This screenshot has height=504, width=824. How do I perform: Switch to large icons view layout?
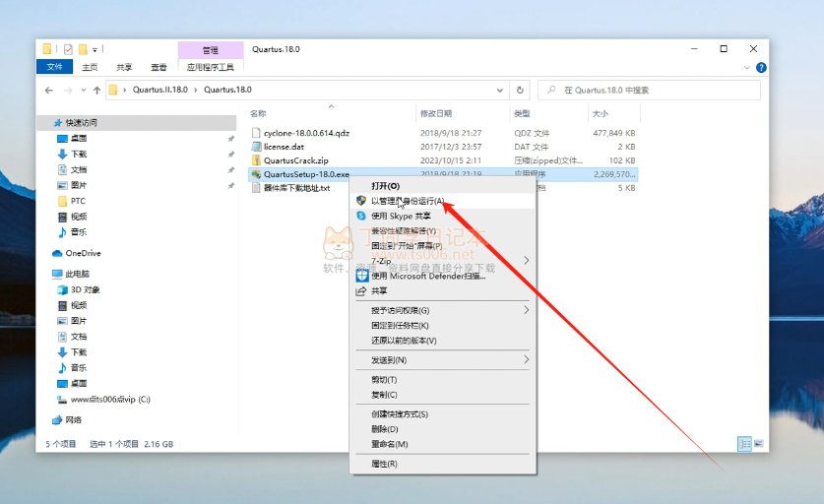coord(758,444)
